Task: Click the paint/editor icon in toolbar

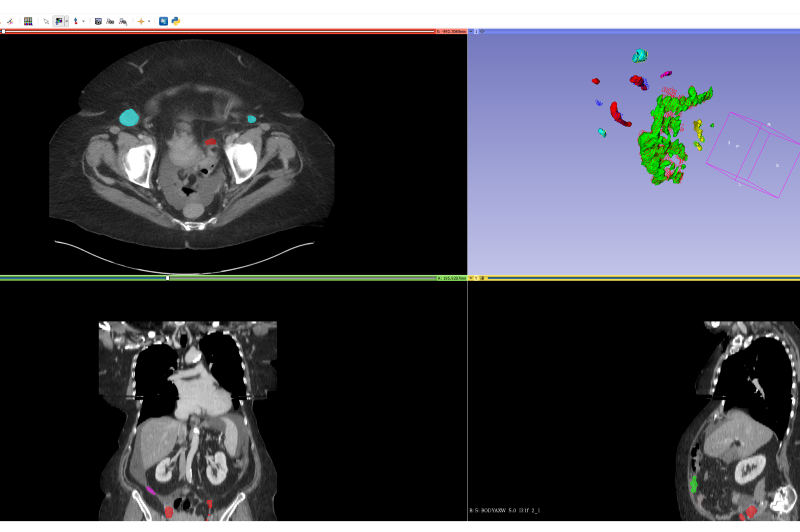Action: point(10,21)
